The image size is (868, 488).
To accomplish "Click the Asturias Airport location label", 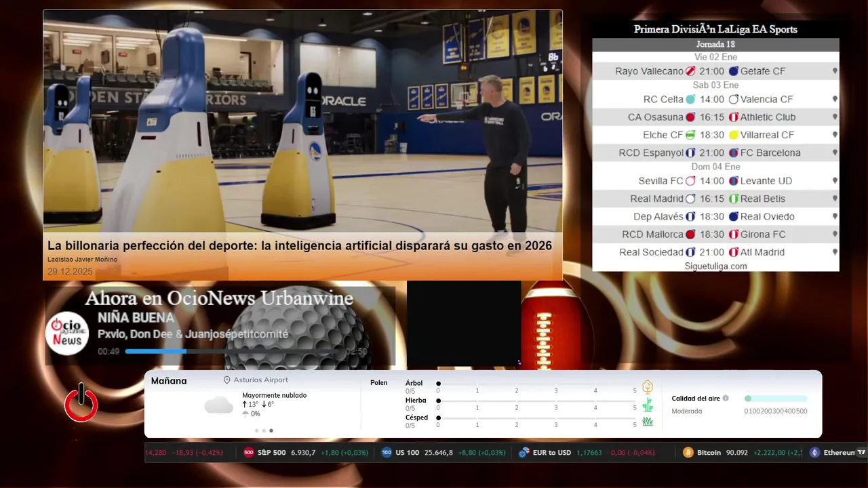I will 260,380.
